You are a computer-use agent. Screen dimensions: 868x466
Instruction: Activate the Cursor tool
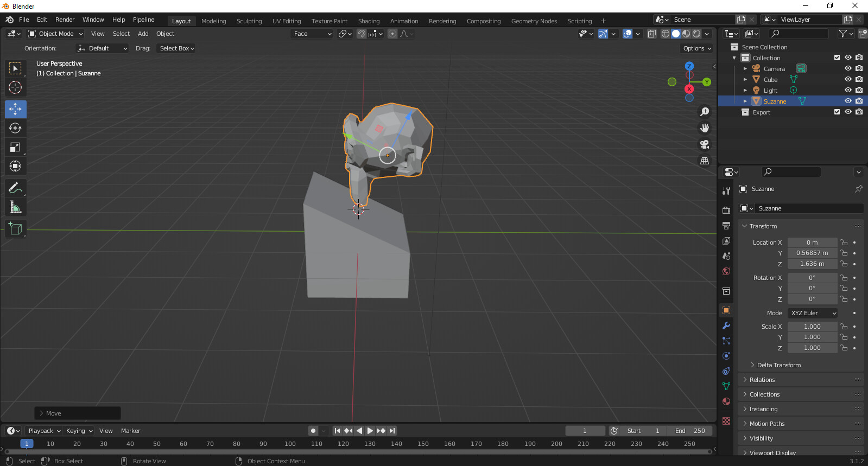(x=15, y=87)
